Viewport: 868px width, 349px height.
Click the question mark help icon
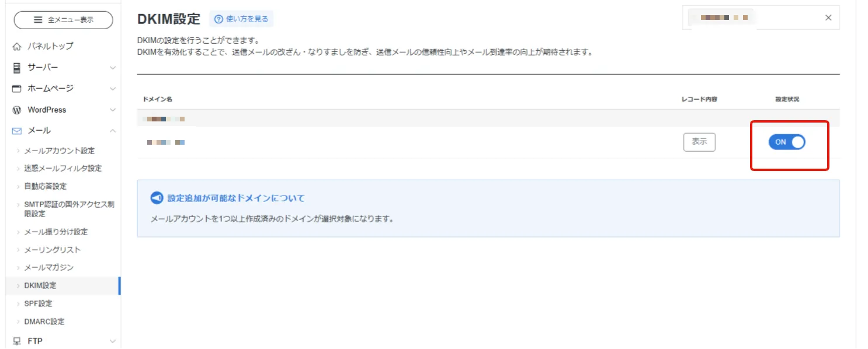[220, 18]
